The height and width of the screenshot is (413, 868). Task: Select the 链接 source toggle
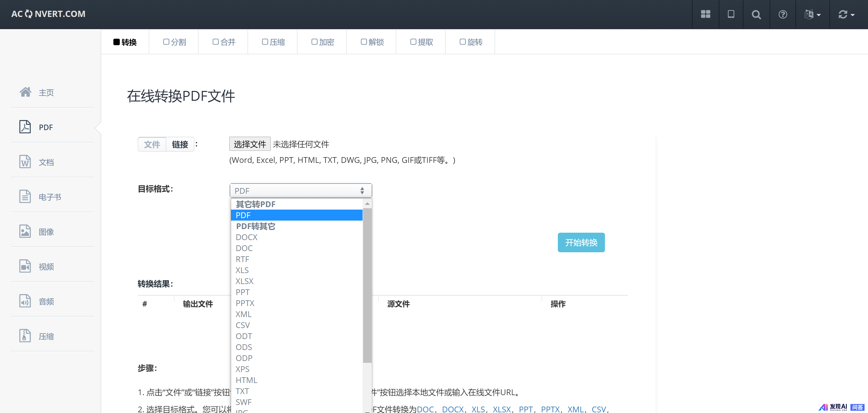click(180, 145)
